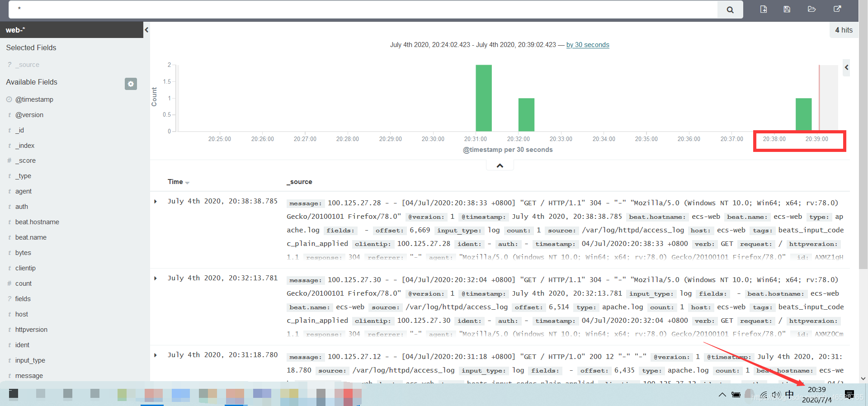This screenshot has height=406, width=868.
Task: Select the fields field
Action: [23, 299]
